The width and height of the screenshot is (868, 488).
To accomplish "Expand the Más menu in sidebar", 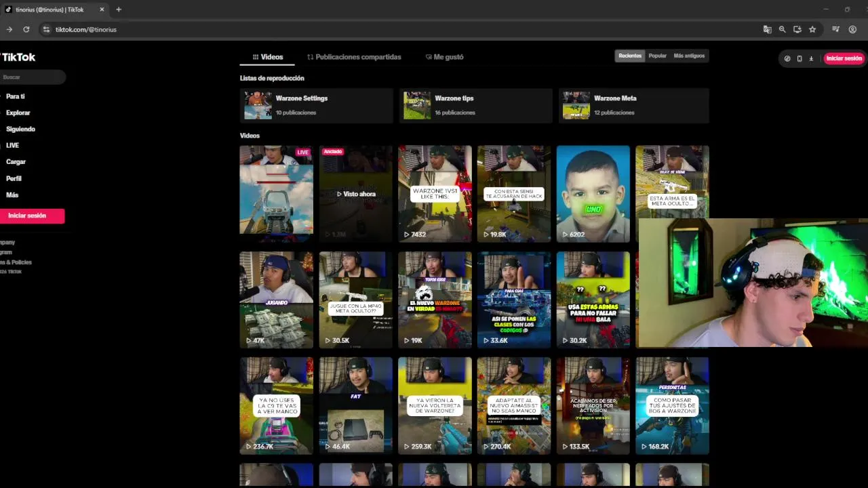I will click(12, 195).
